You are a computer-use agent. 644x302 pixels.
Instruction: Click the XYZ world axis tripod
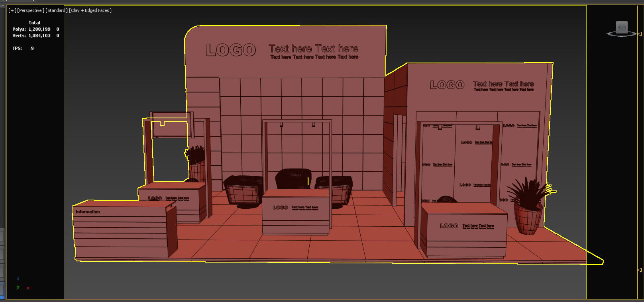(22, 284)
